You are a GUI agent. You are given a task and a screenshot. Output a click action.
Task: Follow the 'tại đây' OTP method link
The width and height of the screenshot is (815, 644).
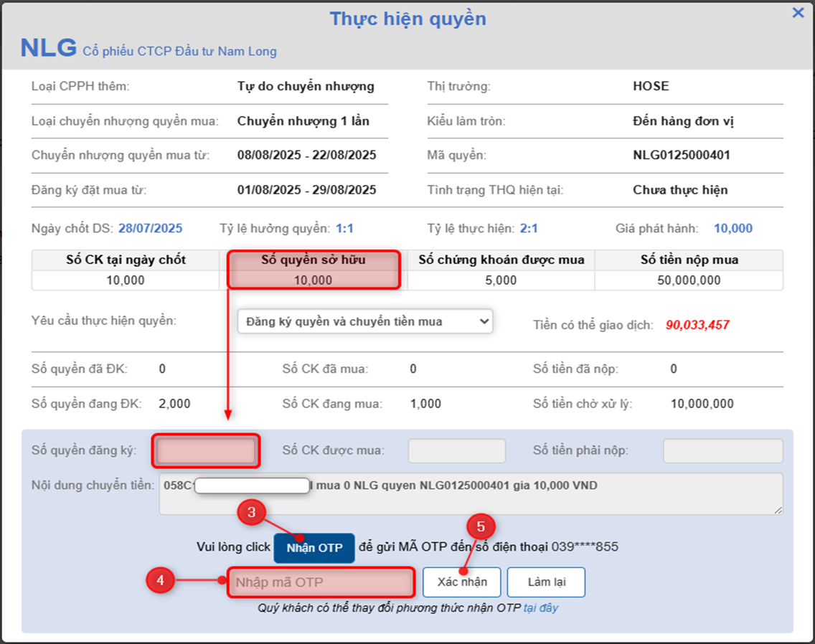pos(540,608)
